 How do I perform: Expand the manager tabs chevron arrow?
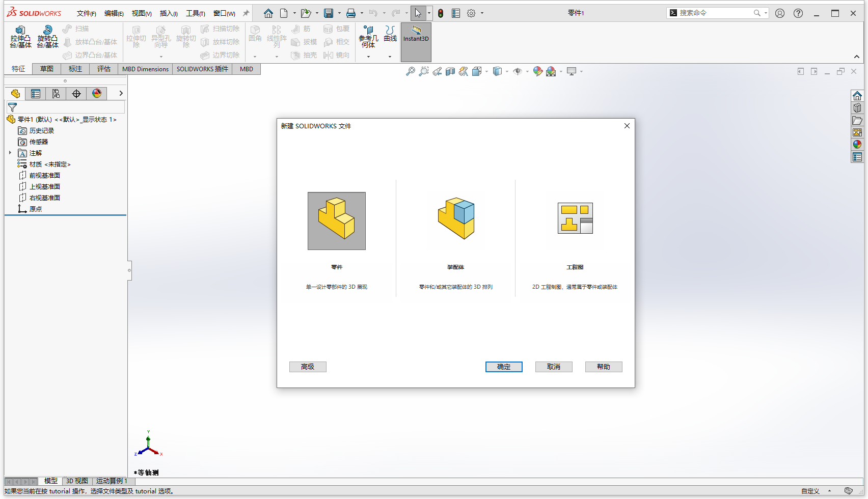[121, 93]
